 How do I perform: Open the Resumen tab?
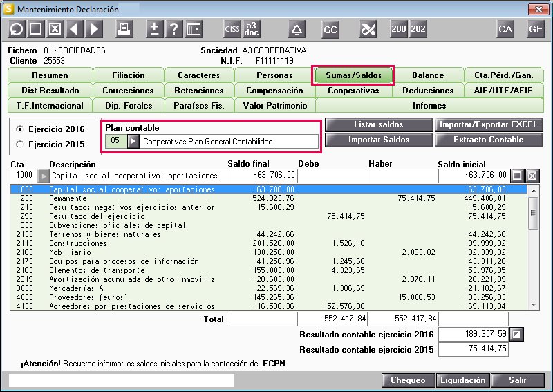(x=50, y=75)
